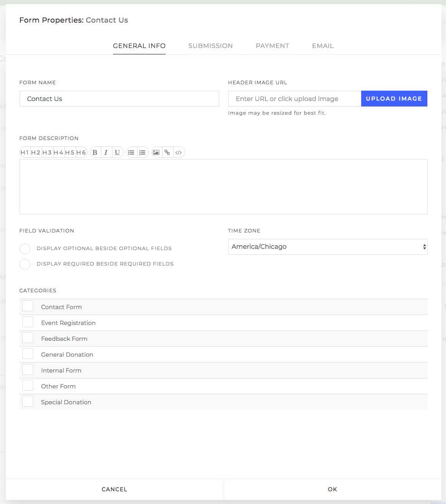
Task: Switch to the Payment tab
Action: 272,46
